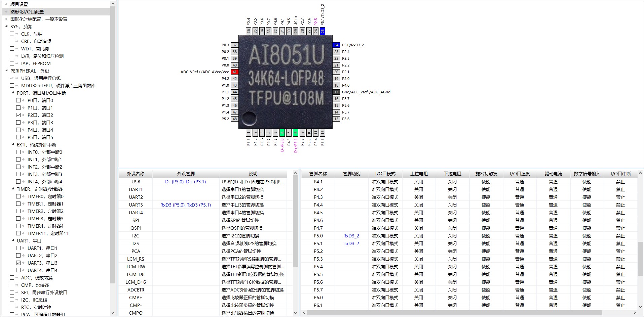
Task: Click the RxD3 (P5.0), TxD3 (P5.1) link for UART3
Action: coord(186,205)
